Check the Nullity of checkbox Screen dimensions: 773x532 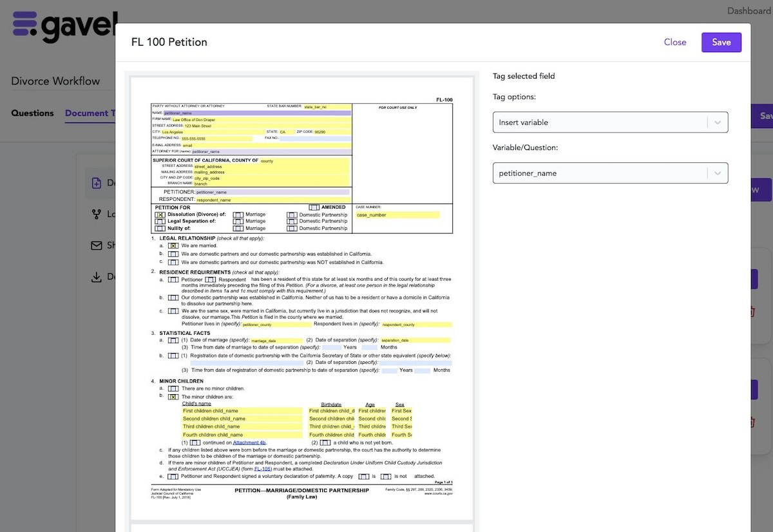pos(160,229)
